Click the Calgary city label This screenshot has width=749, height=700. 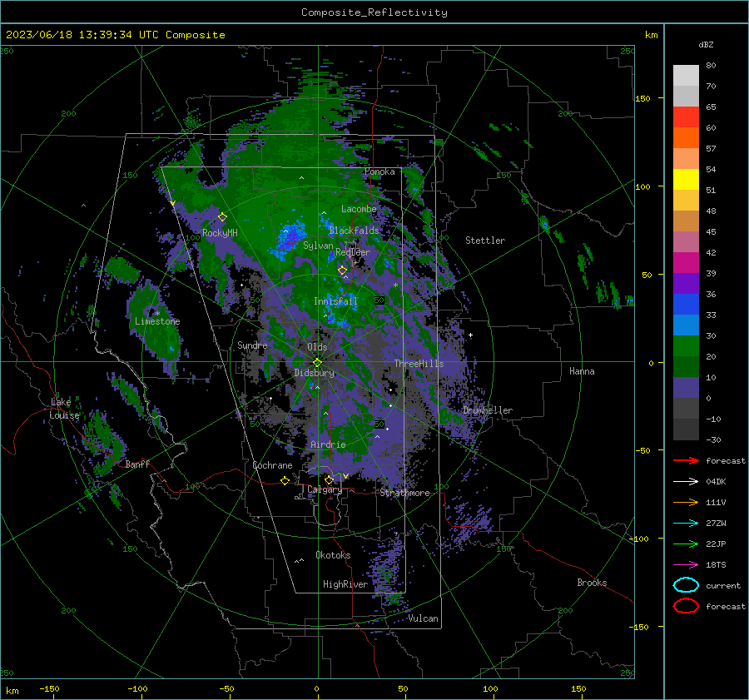(325, 489)
